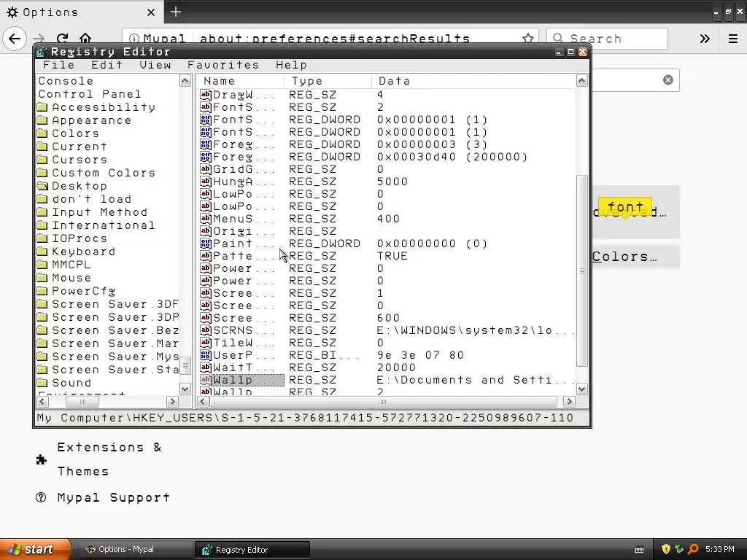Open the Mypal hamburger menu
Image resolution: width=747 pixels, height=560 pixels.
[x=733, y=39]
